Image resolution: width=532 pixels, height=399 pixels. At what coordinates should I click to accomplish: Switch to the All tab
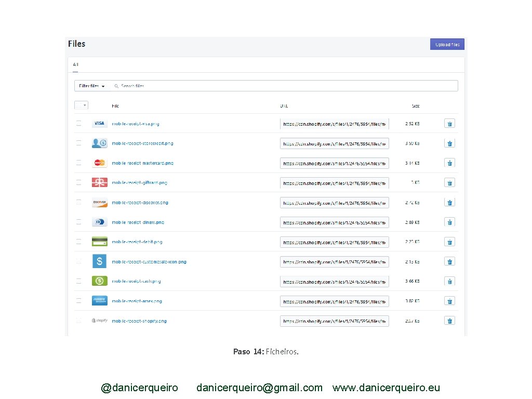pyautogui.click(x=75, y=64)
